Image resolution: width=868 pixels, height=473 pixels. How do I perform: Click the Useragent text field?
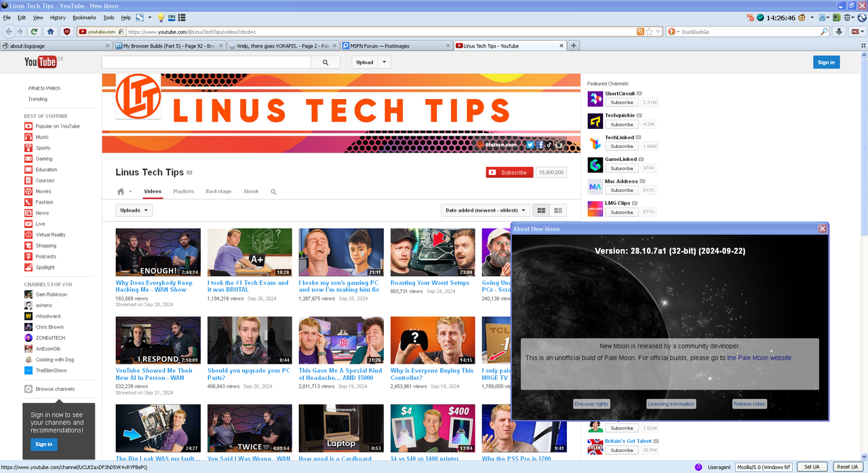tap(764, 467)
